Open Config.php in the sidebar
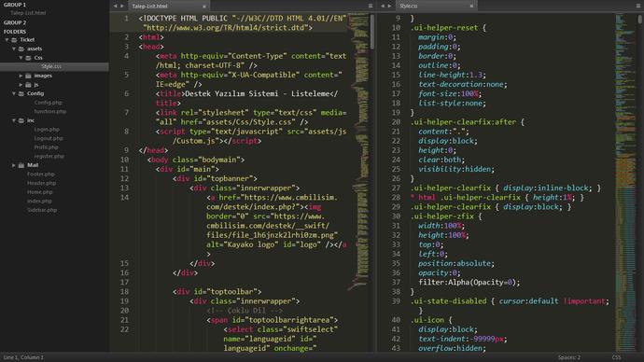 (x=48, y=103)
